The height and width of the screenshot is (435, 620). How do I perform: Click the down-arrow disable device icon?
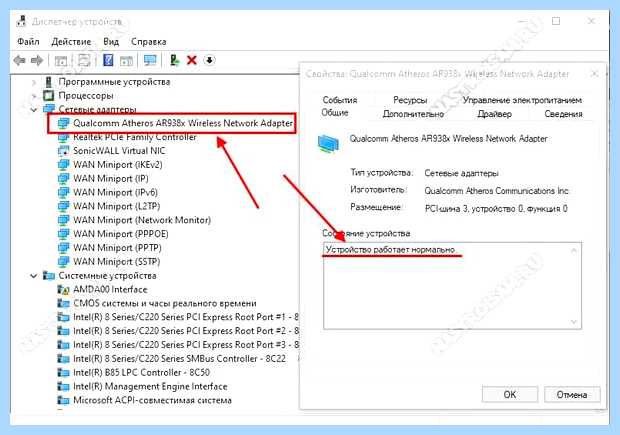point(209,60)
